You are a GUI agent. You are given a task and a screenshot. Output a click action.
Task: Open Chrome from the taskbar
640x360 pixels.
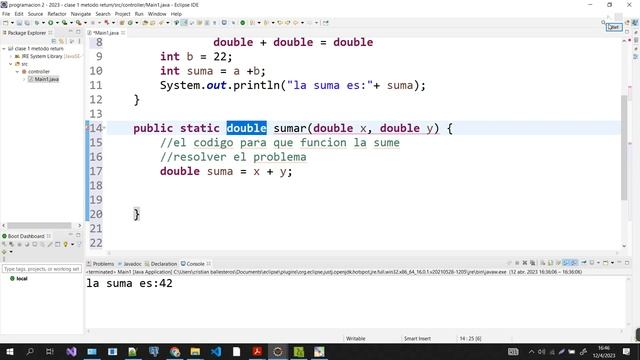pyautogui.click(x=175, y=351)
